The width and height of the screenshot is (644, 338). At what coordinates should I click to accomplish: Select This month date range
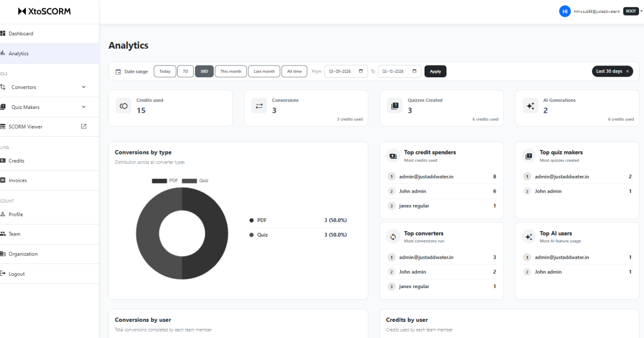[231, 71]
